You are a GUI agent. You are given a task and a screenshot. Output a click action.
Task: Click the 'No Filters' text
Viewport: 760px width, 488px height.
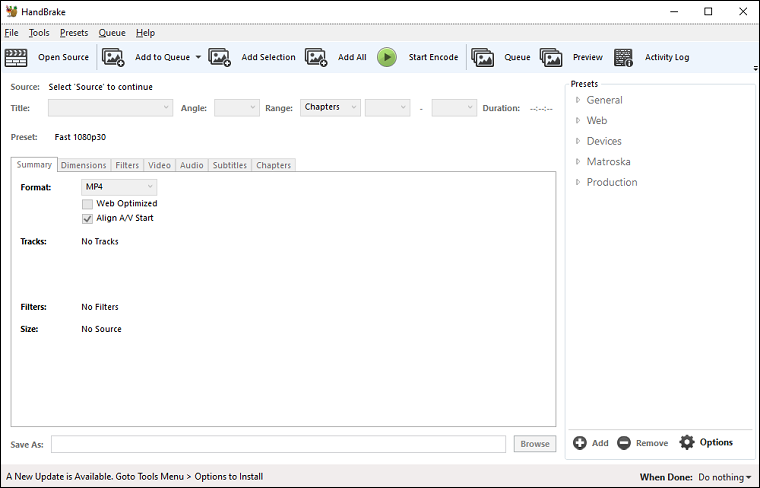pos(100,307)
